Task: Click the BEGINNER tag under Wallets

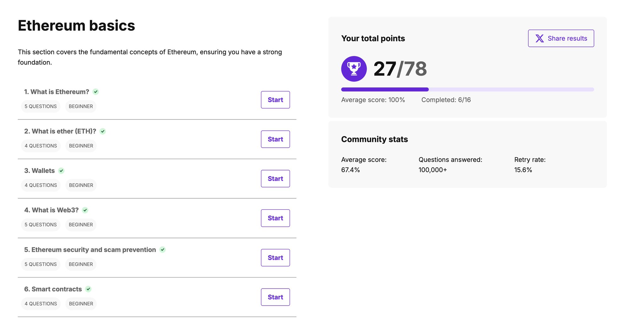Action: 81,185
